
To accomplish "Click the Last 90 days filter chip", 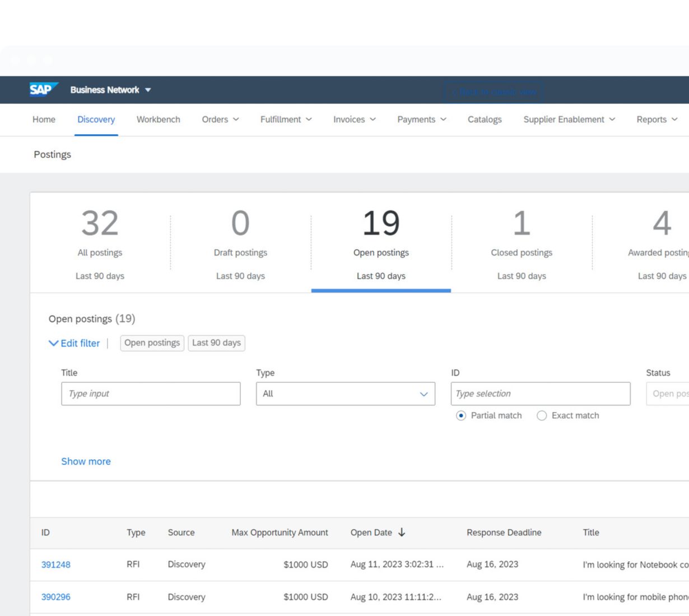I will [x=216, y=343].
